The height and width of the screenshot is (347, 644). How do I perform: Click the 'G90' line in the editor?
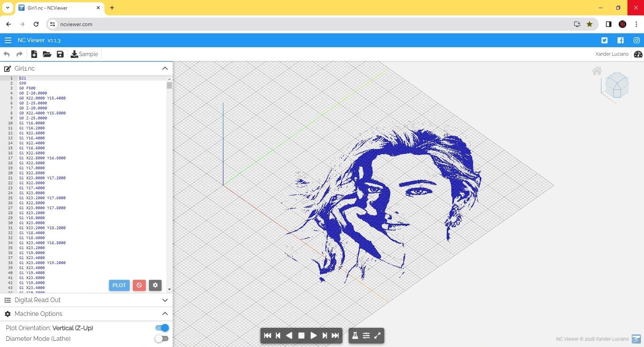tap(23, 83)
